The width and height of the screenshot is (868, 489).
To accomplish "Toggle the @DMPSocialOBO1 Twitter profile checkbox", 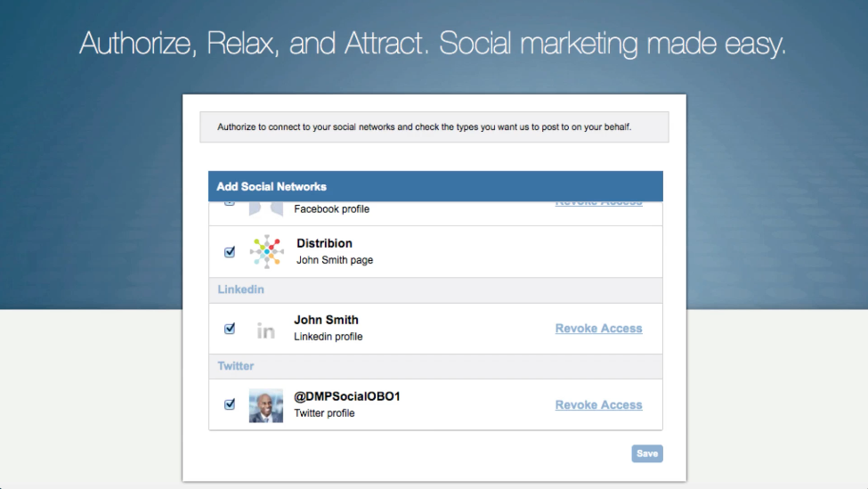I will [x=230, y=404].
